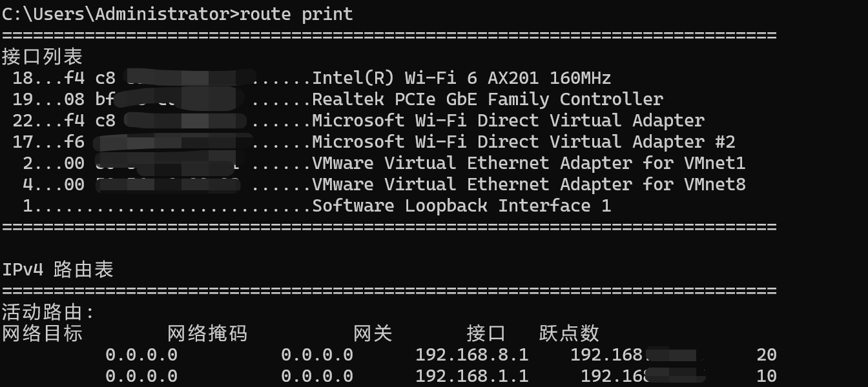Select the VMware adapter for VMnet8 line
Screen dimensions: 868x387
click(528, 184)
